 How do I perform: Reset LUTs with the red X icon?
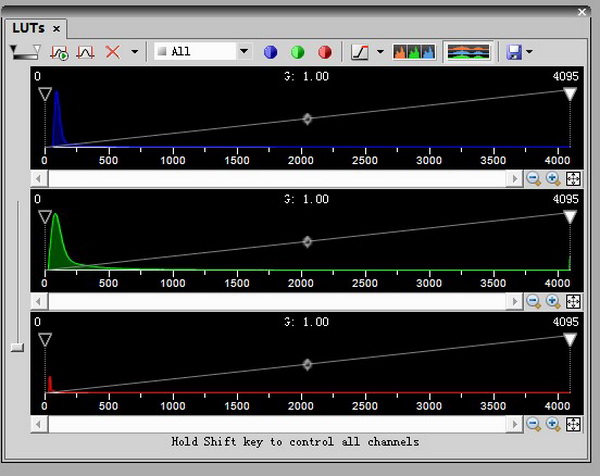(112, 52)
